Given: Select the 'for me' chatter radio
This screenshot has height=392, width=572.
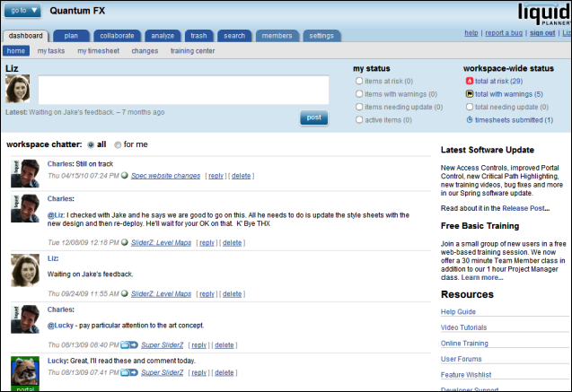Looking at the screenshot, I should (118, 145).
